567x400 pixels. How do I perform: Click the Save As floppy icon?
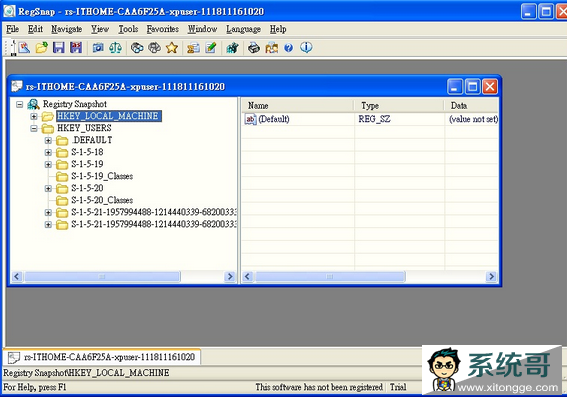click(x=76, y=47)
